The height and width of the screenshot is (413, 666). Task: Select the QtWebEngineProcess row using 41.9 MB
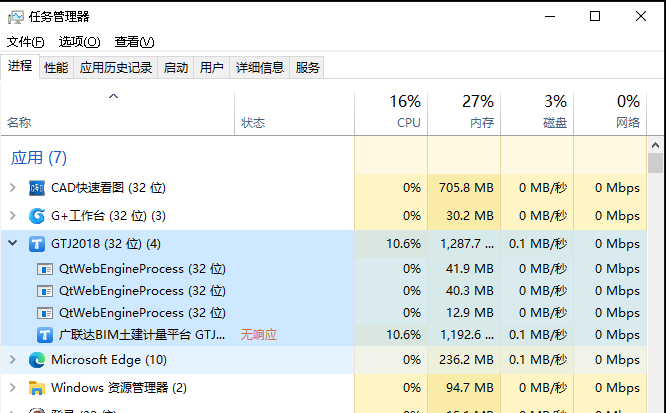tap(324, 269)
